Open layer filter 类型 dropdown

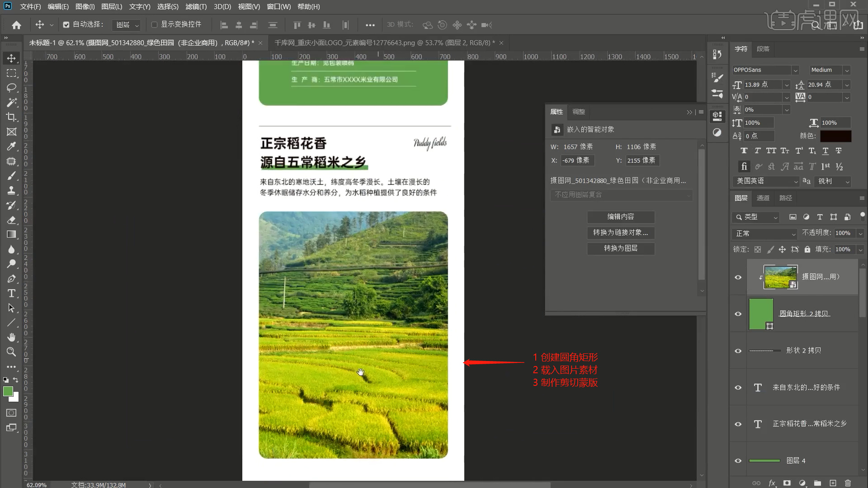[x=755, y=217]
